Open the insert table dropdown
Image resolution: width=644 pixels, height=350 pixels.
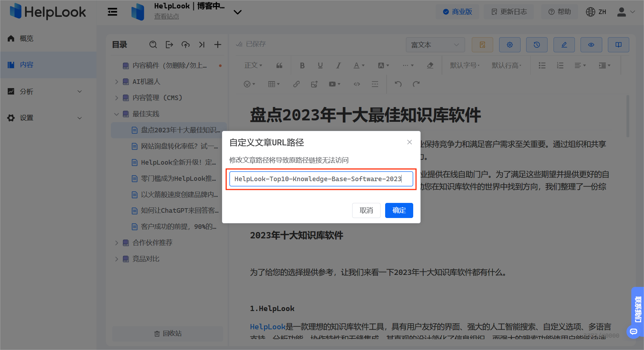click(x=274, y=84)
